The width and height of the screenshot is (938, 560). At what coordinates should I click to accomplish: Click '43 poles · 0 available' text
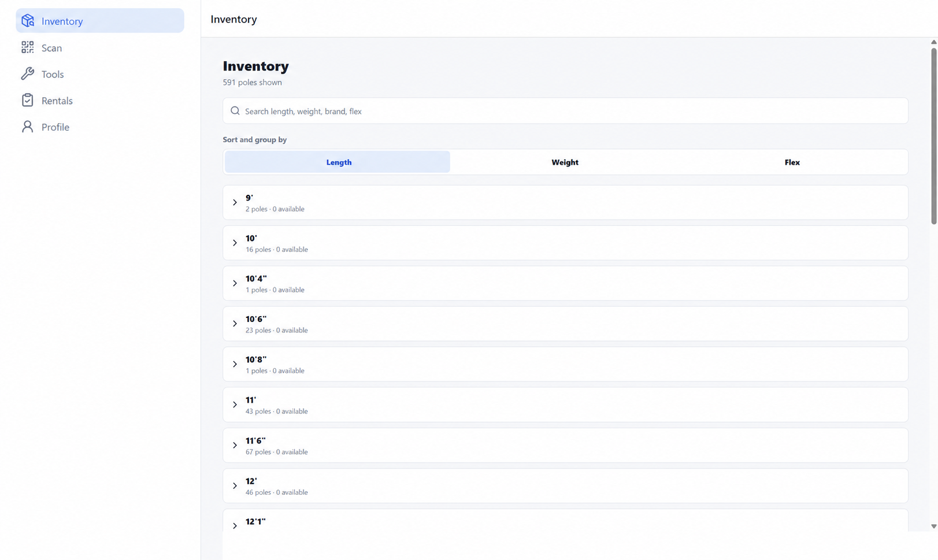click(x=277, y=411)
